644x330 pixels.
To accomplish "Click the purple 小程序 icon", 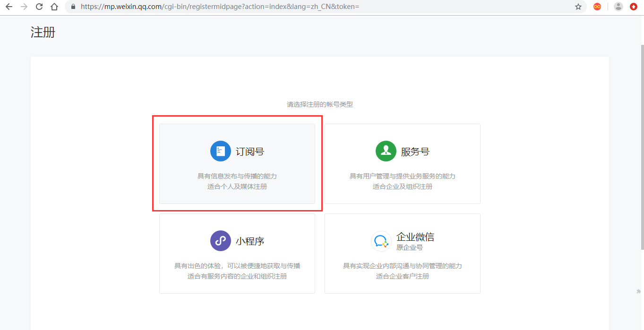I will [221, 241].
